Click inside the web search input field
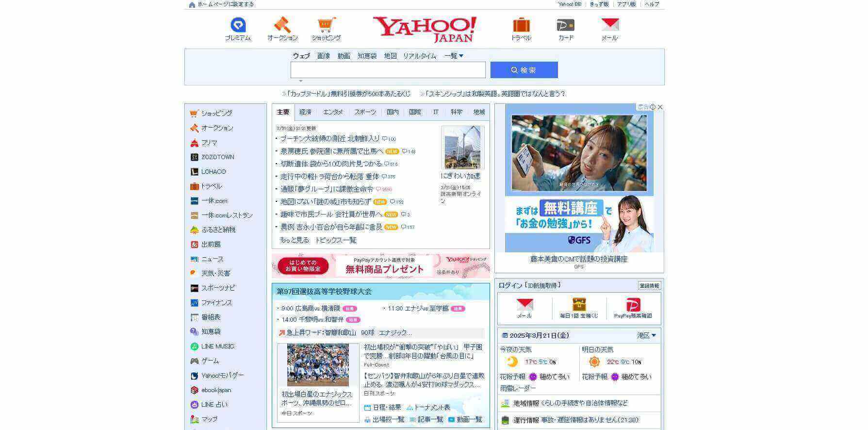Image resolution: width=868 pixels, height=430 pixels. tap(388, 70)
